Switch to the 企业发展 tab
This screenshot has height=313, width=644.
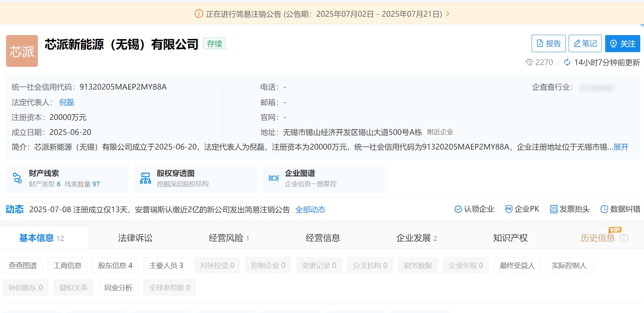point(416,238)
